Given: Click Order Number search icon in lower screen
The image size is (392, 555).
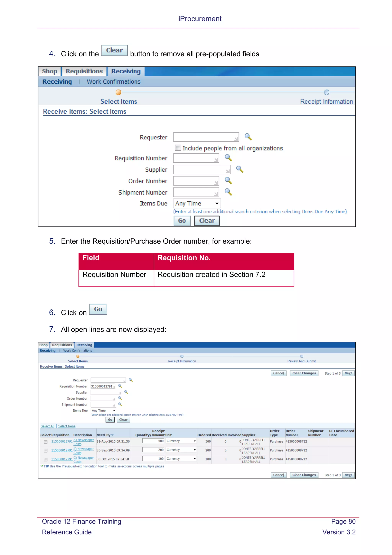Looking at the screenshot, I should (120, 398).
